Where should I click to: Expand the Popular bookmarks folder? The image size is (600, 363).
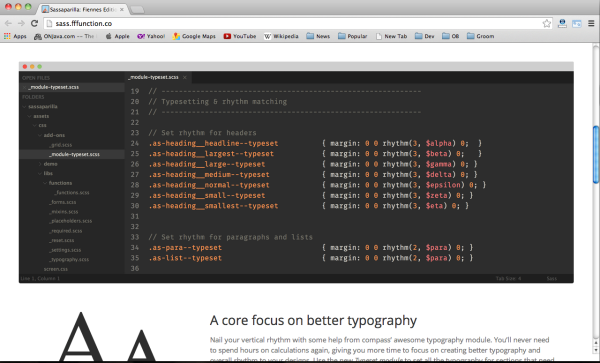[x=352, y=36]
